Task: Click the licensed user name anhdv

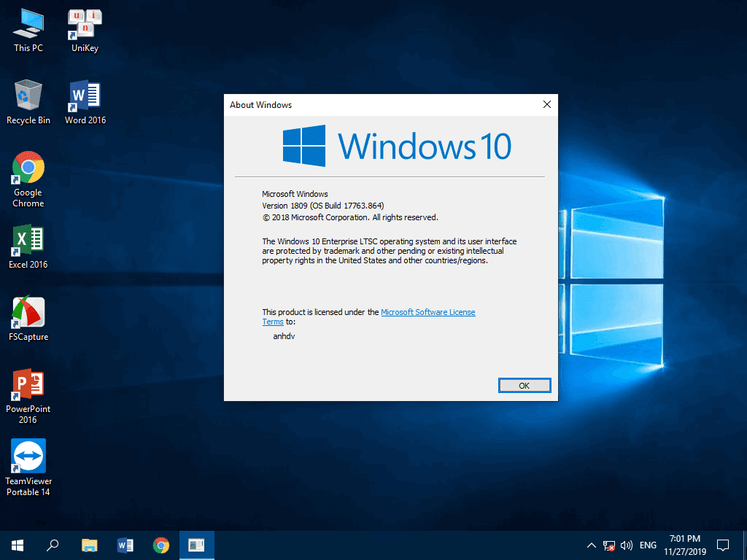Action: tap(284, 336)
